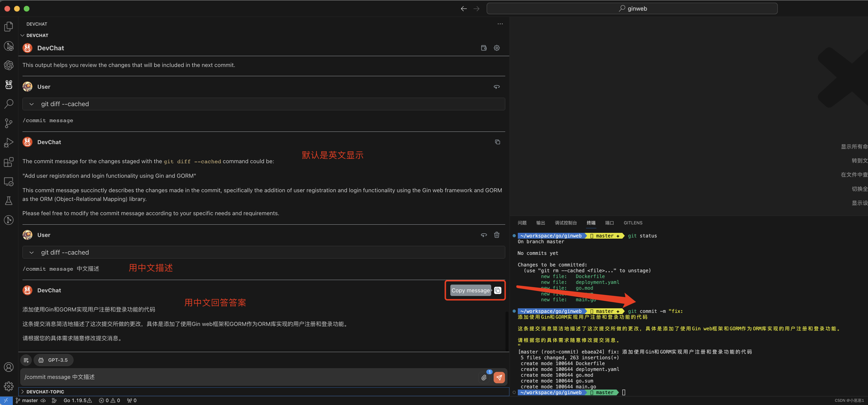
Task: Open the GPT-3.5 model selector
Action: [x=53, y=360]
